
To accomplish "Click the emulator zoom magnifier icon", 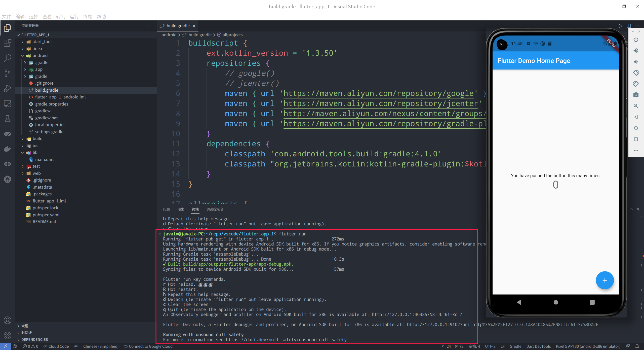I will pyautogui.click(x=636, y=106).
